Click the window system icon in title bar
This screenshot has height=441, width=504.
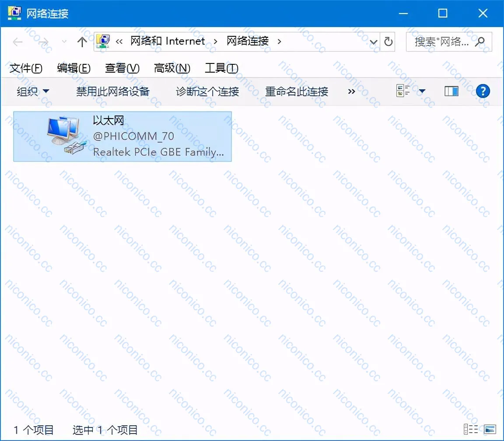click(x=14, y=13)
